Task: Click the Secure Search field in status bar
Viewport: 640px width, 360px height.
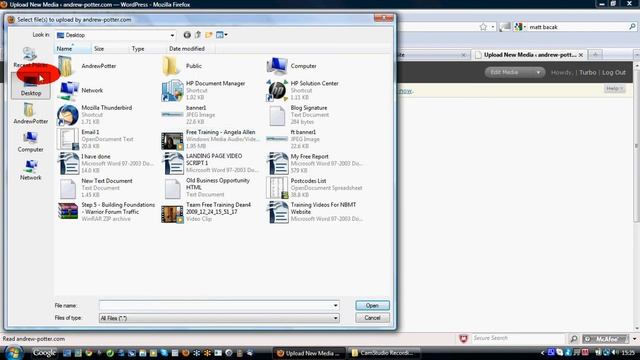Action: (518, 338)
